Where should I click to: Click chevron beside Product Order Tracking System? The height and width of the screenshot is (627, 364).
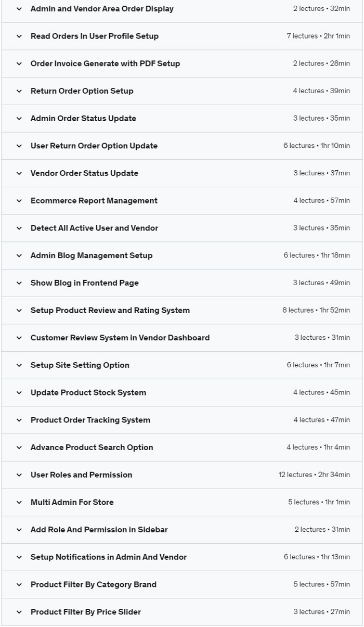pyautogui.click(x=19, y=420)
